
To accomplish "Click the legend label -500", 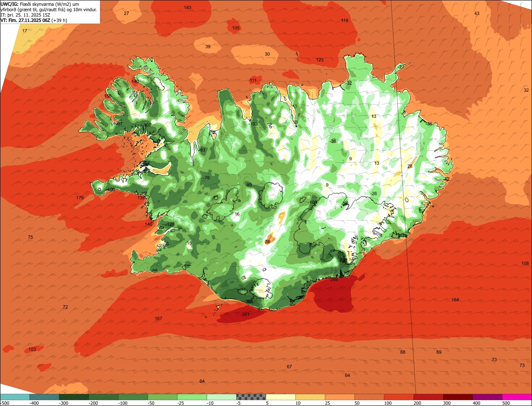I will click(5, 403).
